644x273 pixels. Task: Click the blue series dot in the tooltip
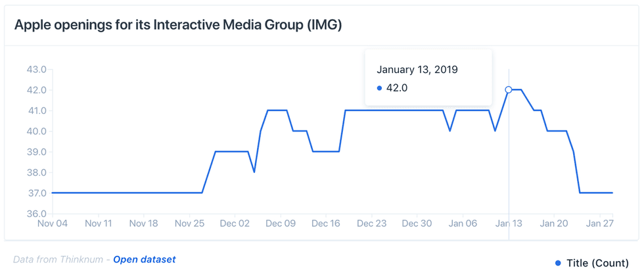click(x=380, y=88)
